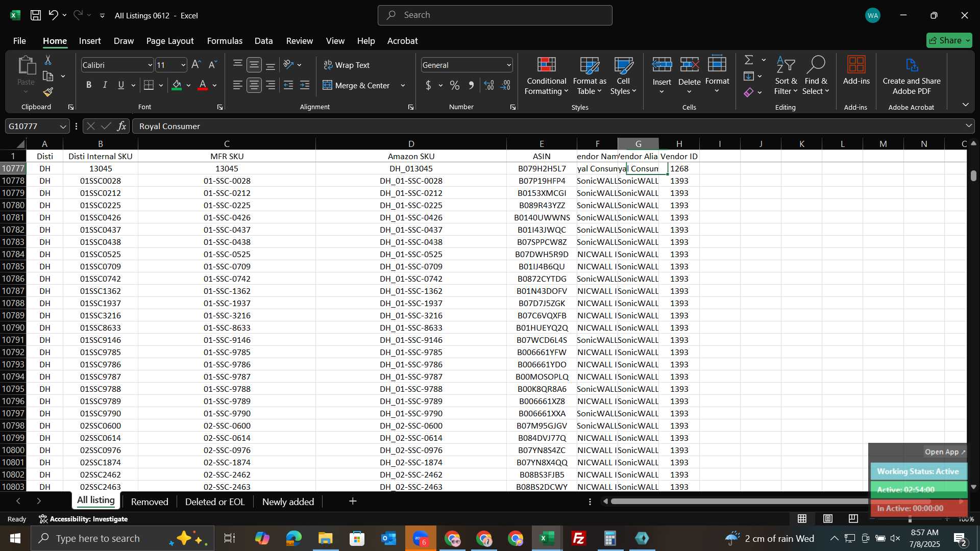Apply Comma Style format
This screenshot has width=980, height=551.
(x=471, y=85)
